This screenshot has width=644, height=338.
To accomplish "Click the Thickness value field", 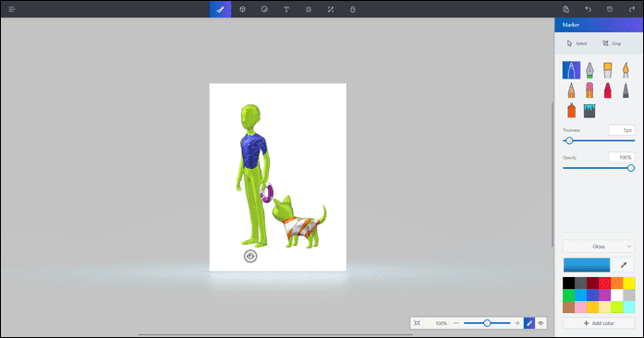I will point(622,130).
